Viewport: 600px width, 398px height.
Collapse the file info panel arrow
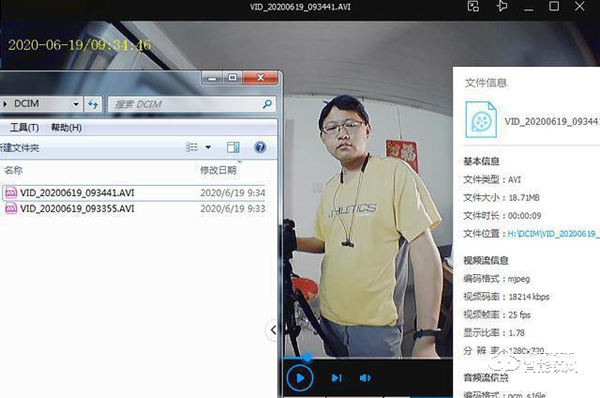272,330
